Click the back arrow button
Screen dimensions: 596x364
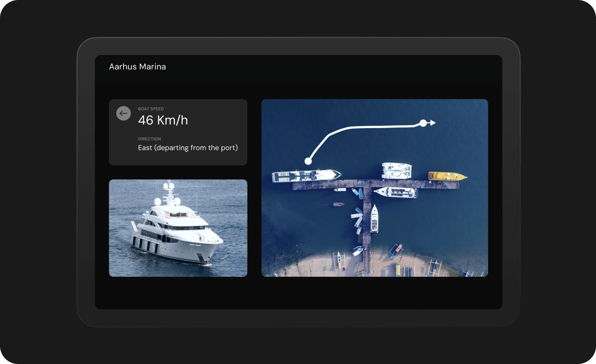point(123,113)
